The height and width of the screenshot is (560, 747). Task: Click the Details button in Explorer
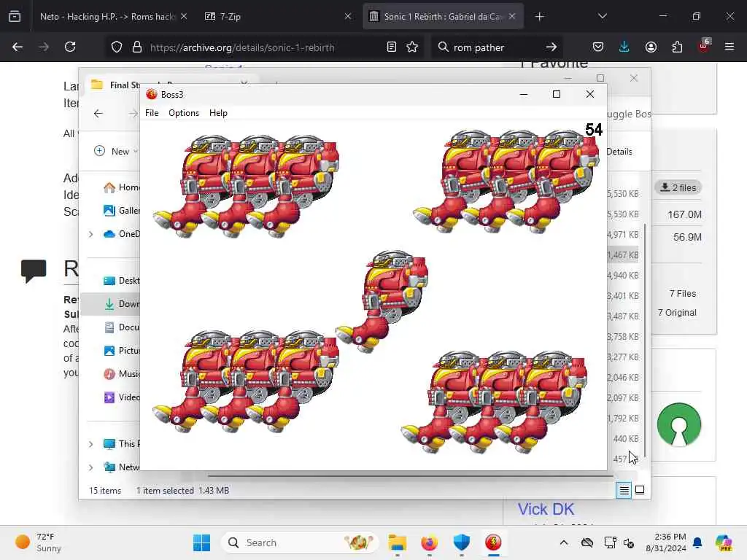click(619, 152)
